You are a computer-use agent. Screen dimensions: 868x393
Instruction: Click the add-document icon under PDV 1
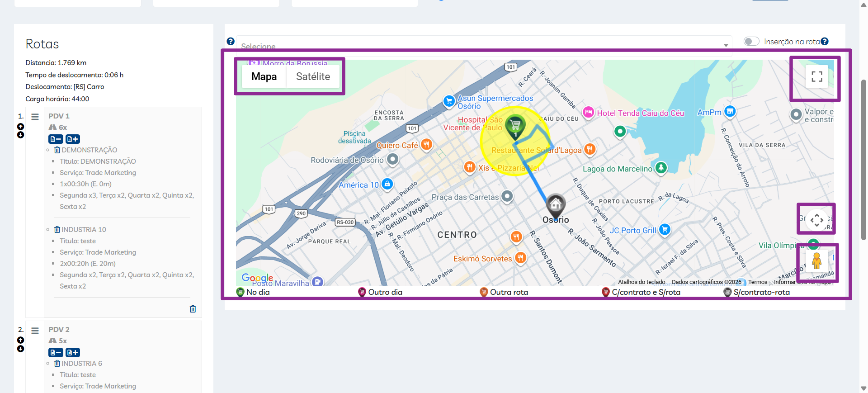73,139
